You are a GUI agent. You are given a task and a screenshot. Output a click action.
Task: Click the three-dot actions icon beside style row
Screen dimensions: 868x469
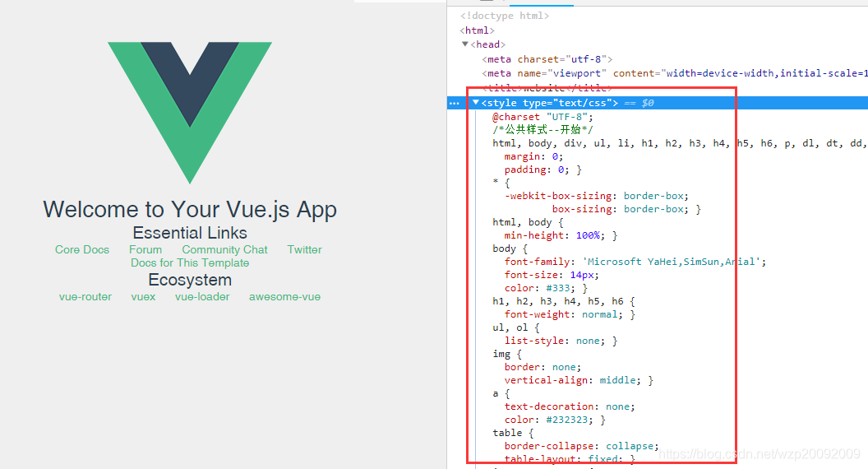(x=454, y=103)
